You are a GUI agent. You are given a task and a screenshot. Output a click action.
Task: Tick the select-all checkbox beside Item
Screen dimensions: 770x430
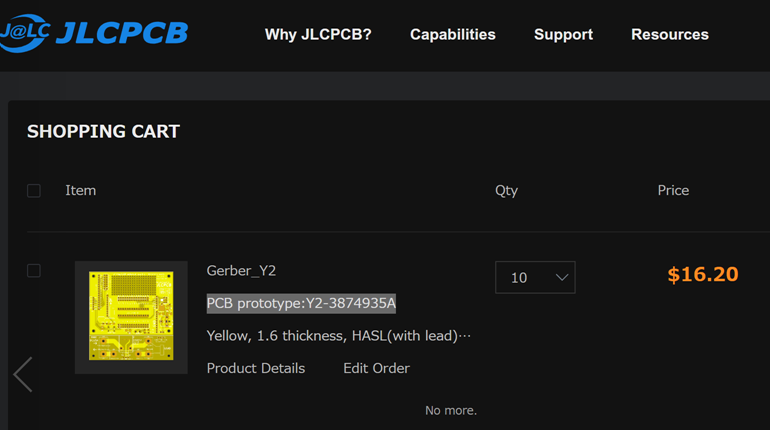pyautogui.click(x=34, y=190)
